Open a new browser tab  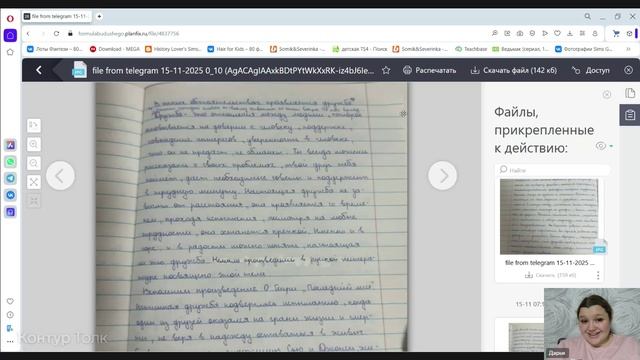(x=99, y=16)
